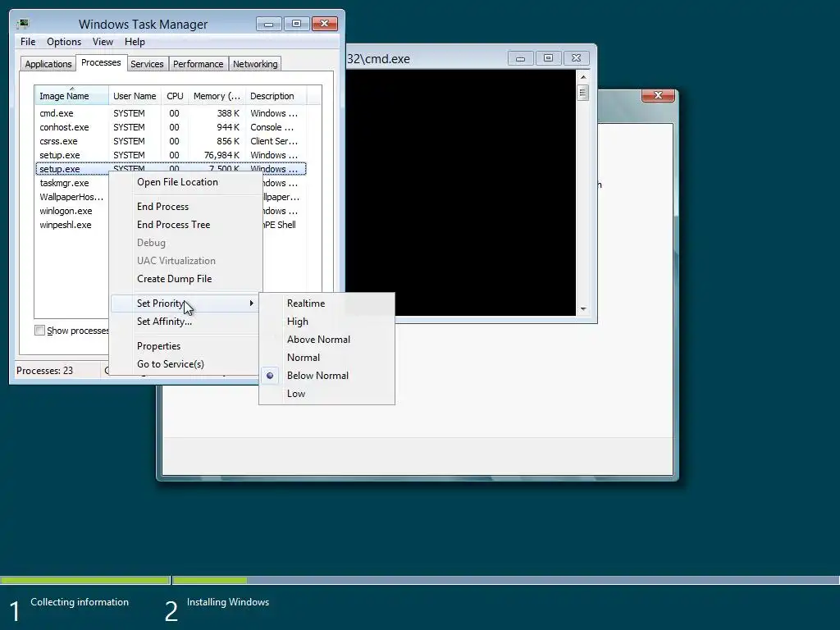Set priority to Realtime
Viewport: 840px width, 630px height.
pyautogui.click(x=326, y=304)
